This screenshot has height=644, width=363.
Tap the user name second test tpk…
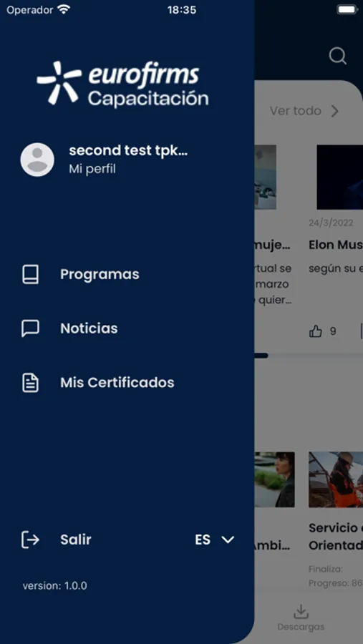click(x=128, y=151)
